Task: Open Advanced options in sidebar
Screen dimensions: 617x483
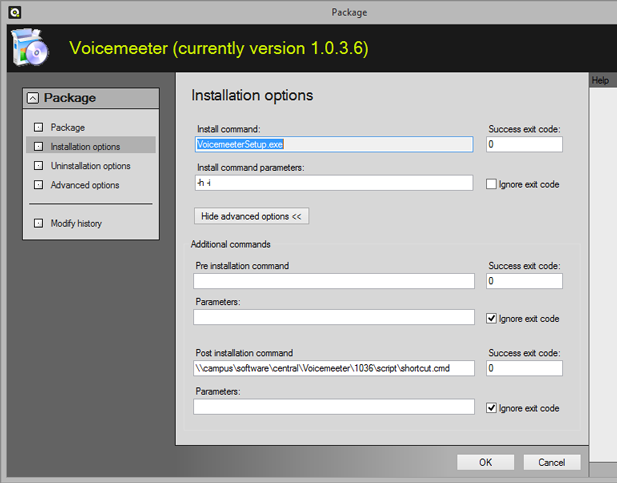Action: (84, 185)
